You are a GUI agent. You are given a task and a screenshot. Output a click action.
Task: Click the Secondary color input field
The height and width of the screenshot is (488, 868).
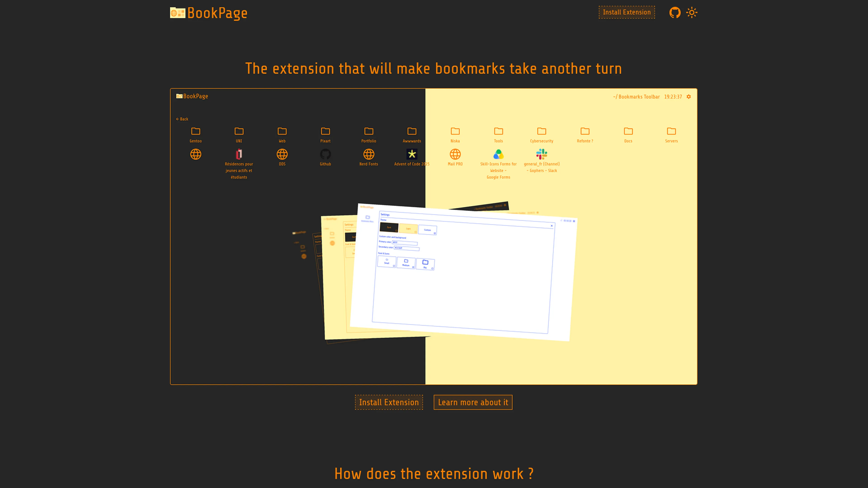pyautogui.click(x=407, y=248)
